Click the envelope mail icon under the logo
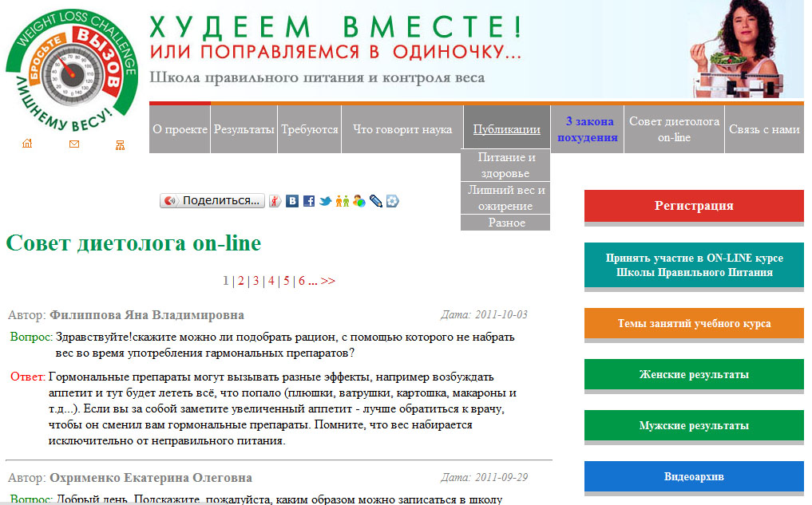The image size is (812, 505). point(74,144)
